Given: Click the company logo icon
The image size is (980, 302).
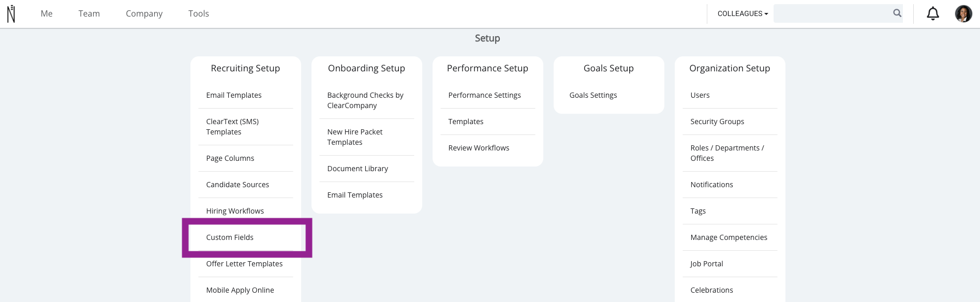Looking at the screenshot, I should tap(11, 14).
